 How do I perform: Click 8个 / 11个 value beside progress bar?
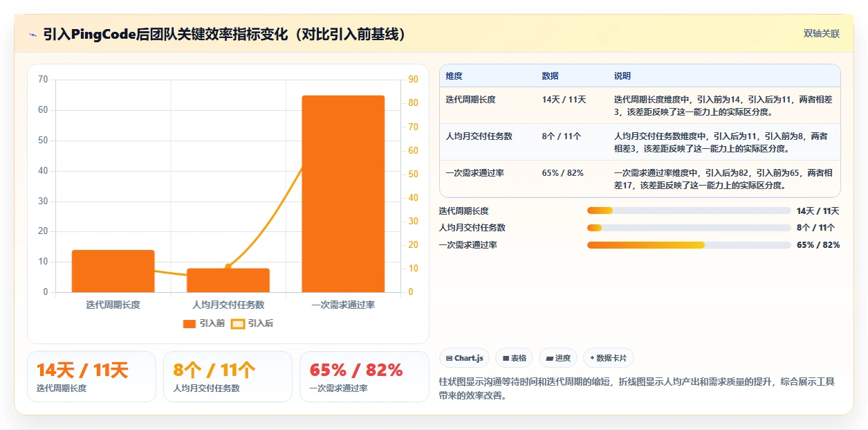click(x=816, y=228)
